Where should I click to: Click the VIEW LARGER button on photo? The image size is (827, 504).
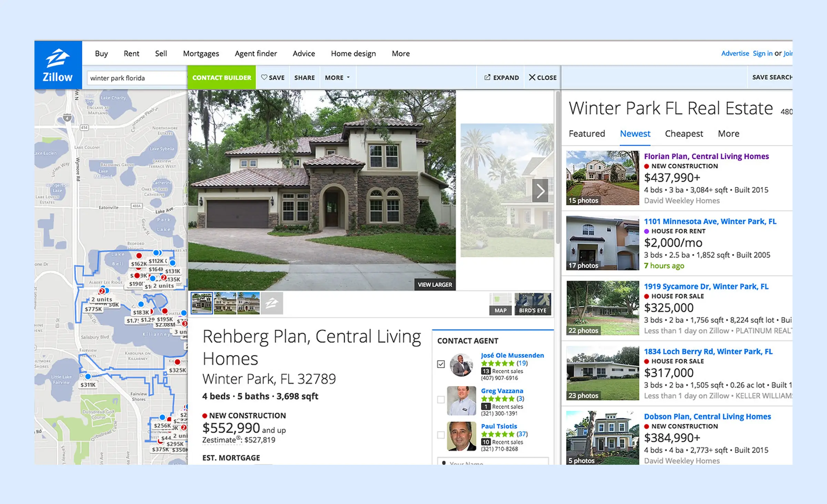[435, 285]
